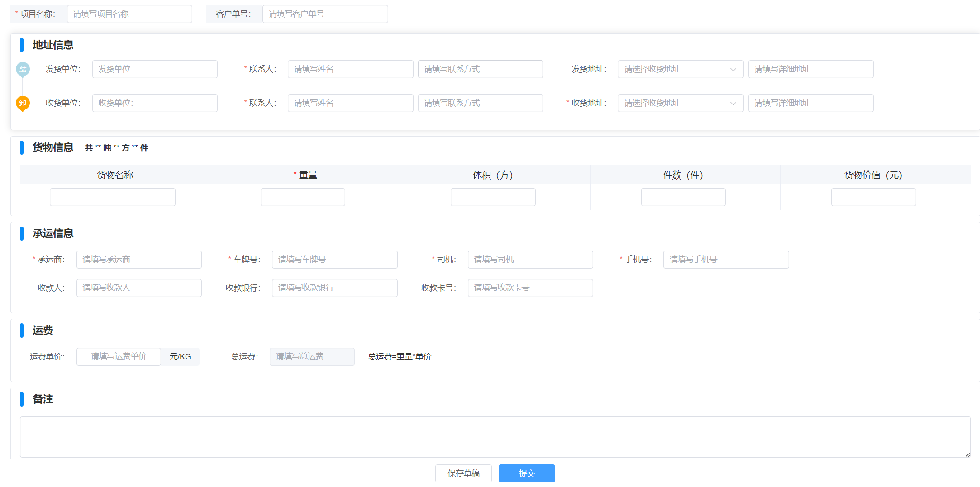
Task: Click the 发货 detailed address field
Action: click(x=811, y=69)
